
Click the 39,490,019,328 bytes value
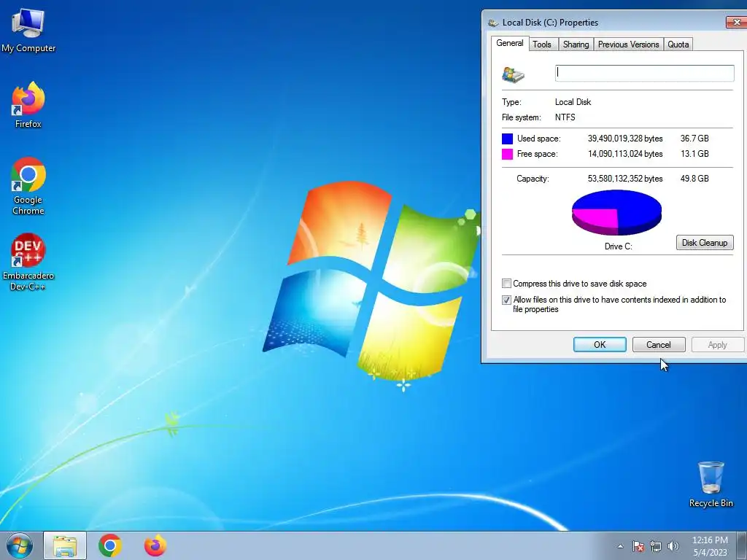click(x=625, y=139)
